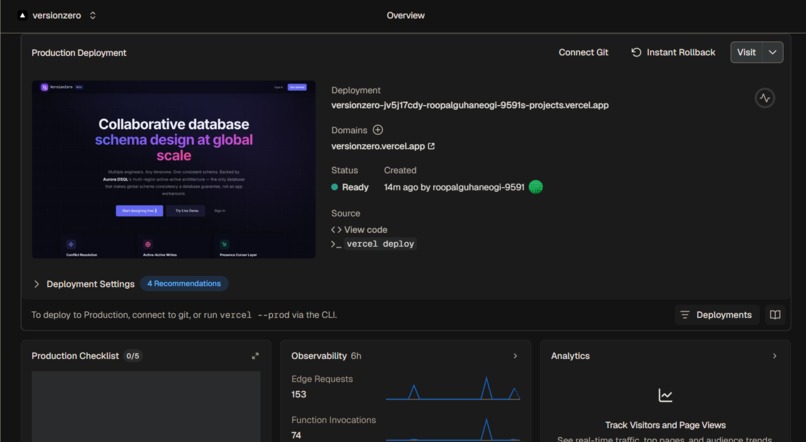Expand the Production Checklist panel
806x442 pixels.
tap(255, 356)
